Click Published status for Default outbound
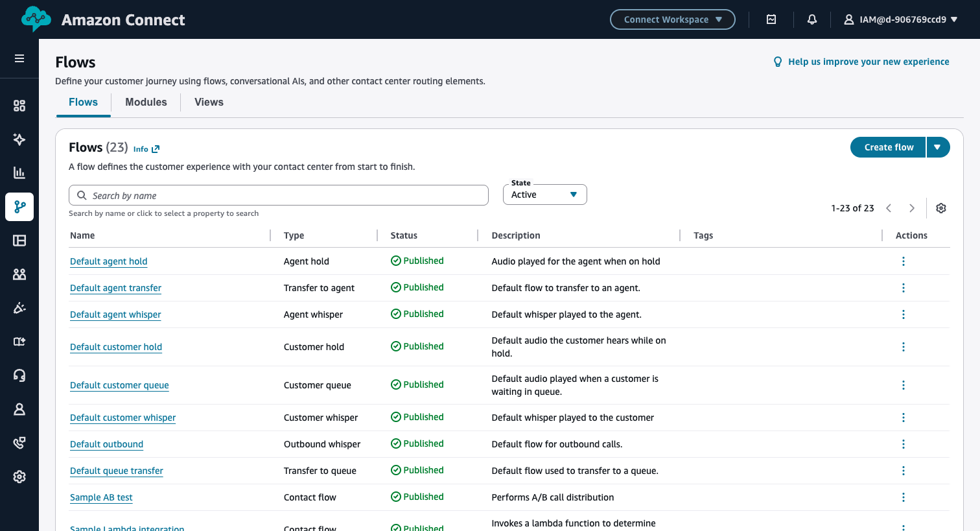The width and height of the screenshot is (980, 531). [x=417, y=443]
